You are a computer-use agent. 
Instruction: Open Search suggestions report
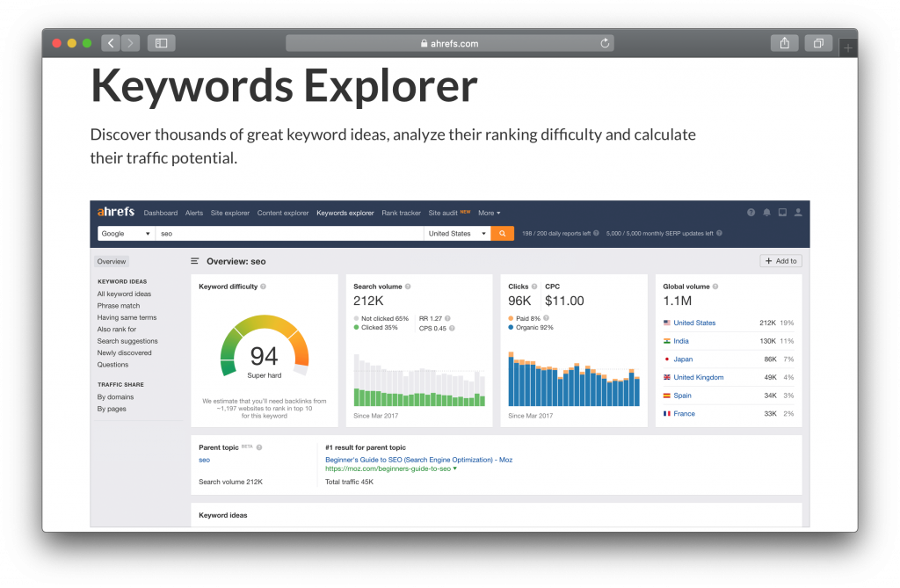[127, 341]
